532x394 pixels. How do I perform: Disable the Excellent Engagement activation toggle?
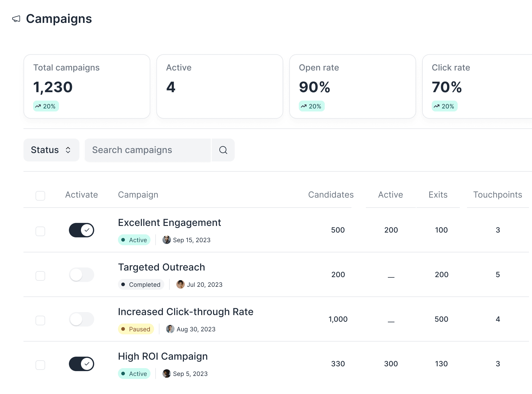tap(82, 230)
